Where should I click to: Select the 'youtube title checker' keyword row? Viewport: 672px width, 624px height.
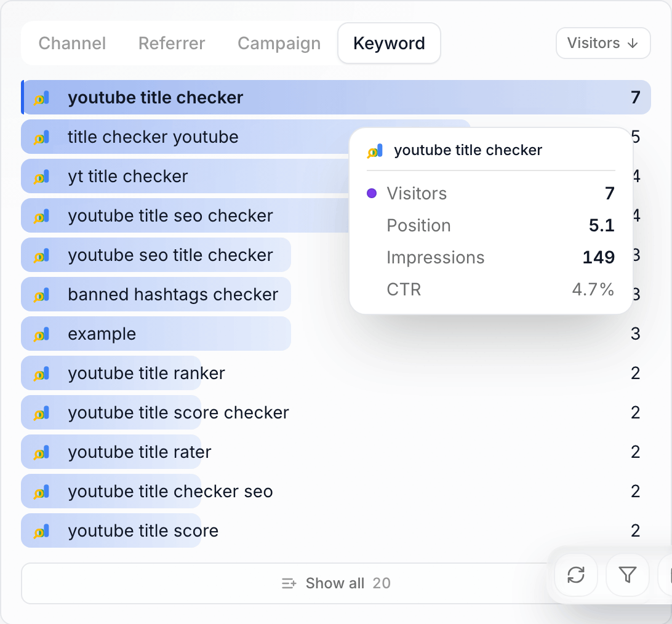pos(336,97)
